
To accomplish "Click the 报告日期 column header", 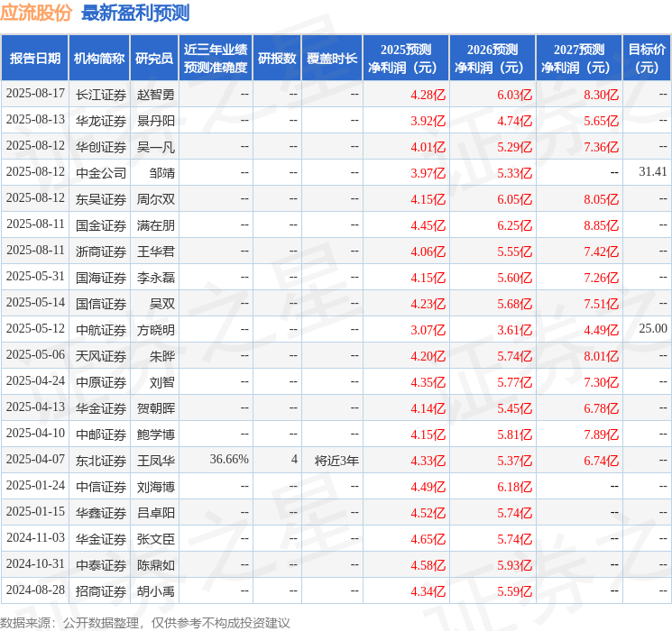I will click(34, 59).
